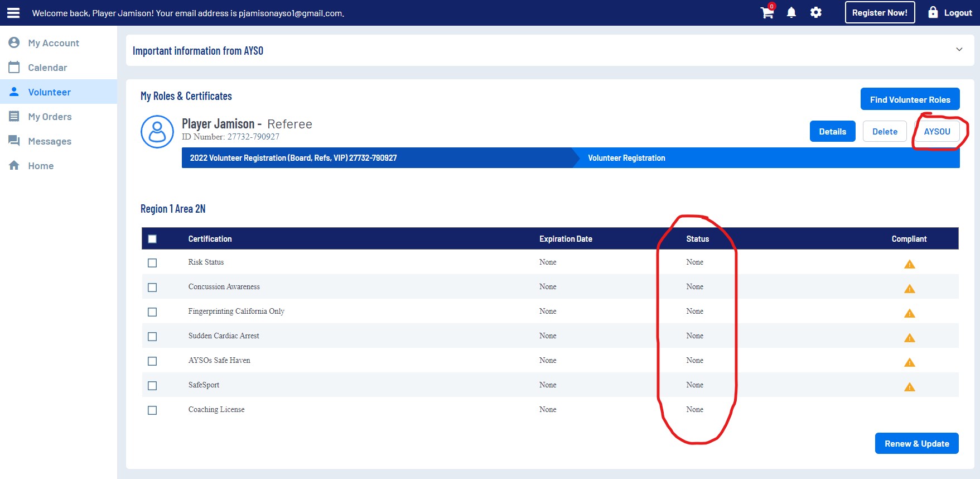Viewport: 980px width, 479px height.
Task: Click the Volunteer Registration progress step
Action: point(626,158)
